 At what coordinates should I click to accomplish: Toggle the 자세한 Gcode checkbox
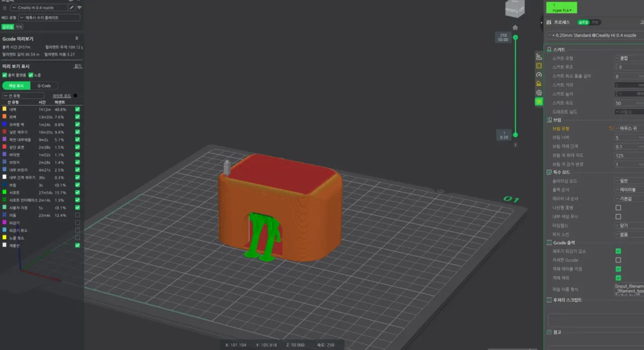point(618,260)
